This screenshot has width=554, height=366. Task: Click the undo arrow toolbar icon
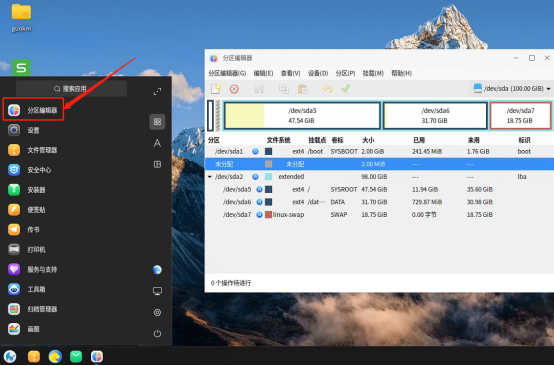tap(328, 89)
